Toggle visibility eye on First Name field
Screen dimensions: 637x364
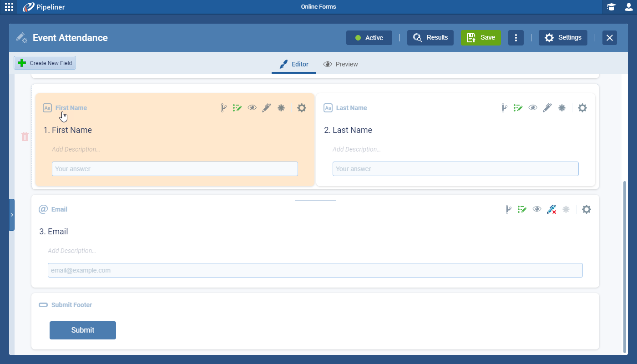pos(252,108)
